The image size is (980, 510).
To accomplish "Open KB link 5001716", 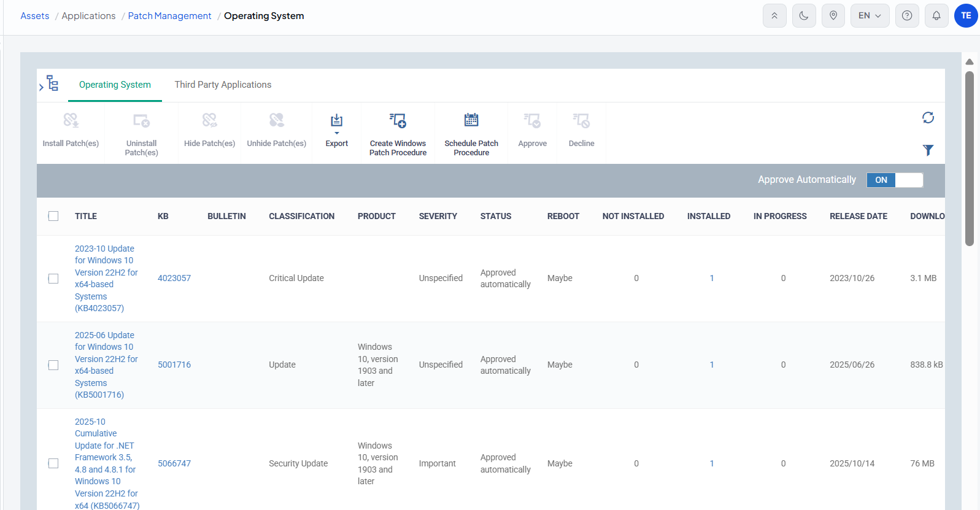I will point(174,365).
